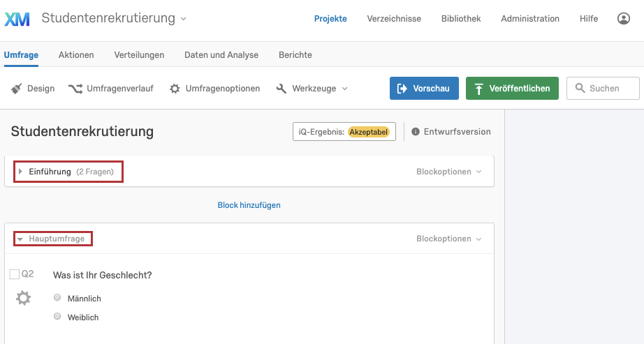
Task: Select the Weiblich radio option
Action: (57, 316)
